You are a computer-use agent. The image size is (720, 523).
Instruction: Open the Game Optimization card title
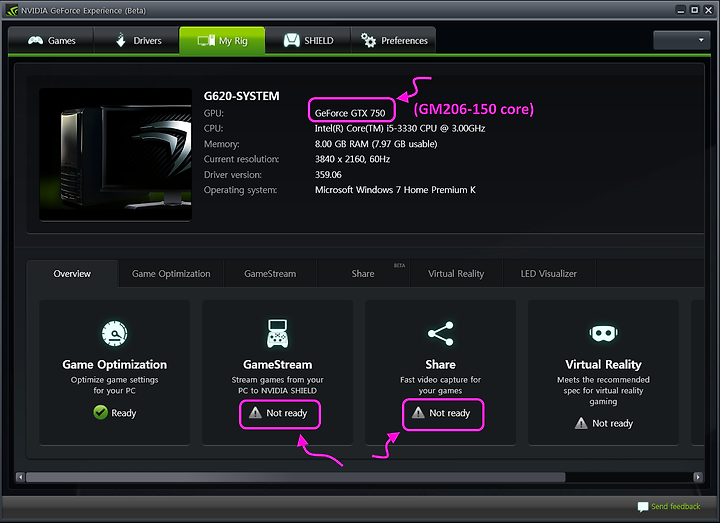[114, 365]
